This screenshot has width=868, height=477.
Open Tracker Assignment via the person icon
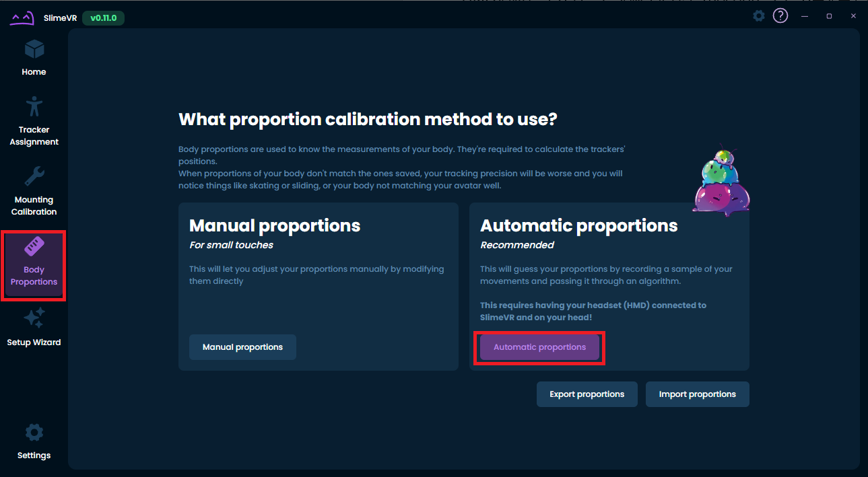pyautogui.click(x=34, y=106)
